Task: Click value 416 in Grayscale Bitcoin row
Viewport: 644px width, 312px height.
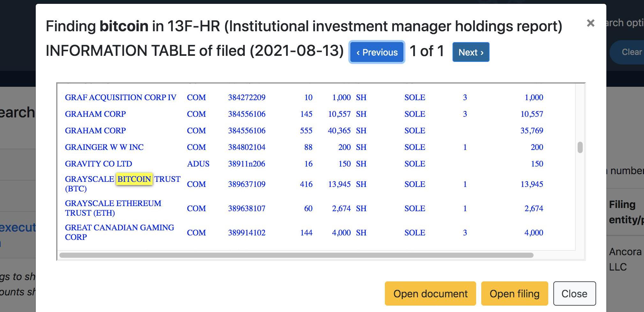Action: point(306,184)
